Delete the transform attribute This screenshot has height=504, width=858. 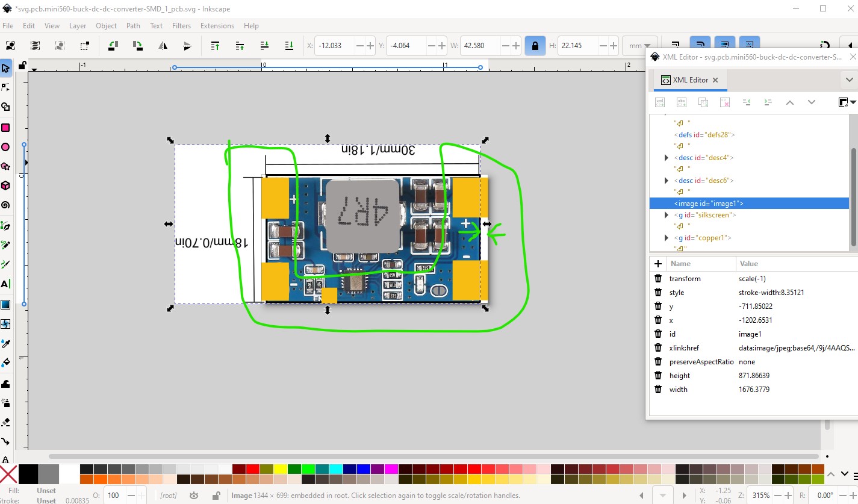pyautogui.click(x=658, y=279)
